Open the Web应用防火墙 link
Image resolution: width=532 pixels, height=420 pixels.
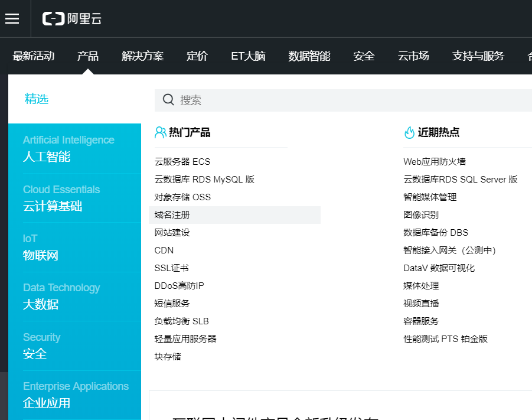click(435, 162)
